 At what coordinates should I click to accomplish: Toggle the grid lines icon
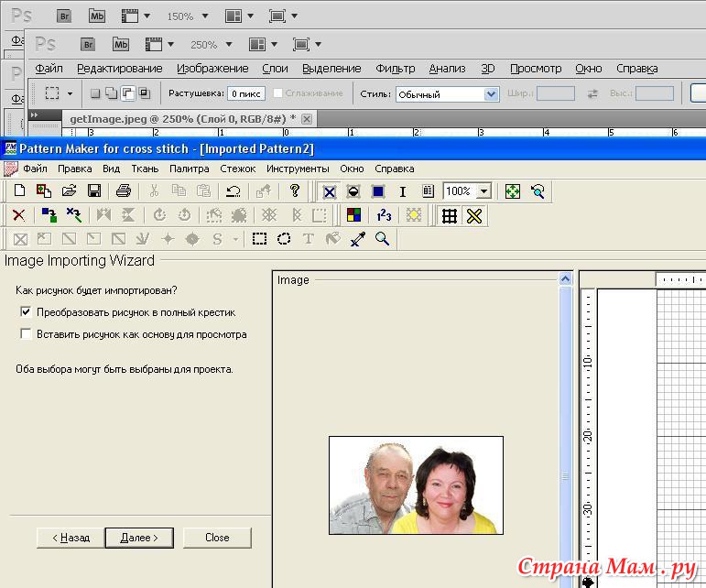(x=450, y=216)
